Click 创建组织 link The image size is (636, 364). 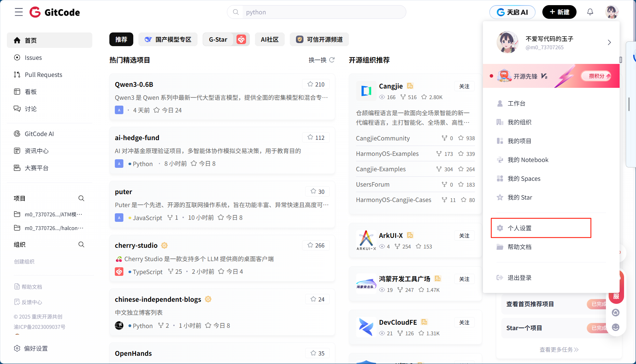point(24,261)
